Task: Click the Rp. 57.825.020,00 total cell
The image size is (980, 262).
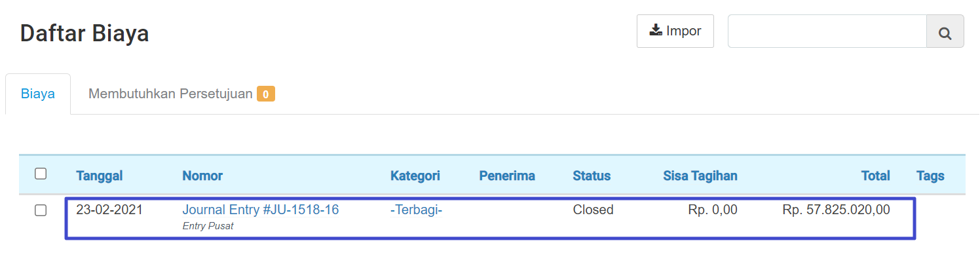Action: tap(837, 210)
